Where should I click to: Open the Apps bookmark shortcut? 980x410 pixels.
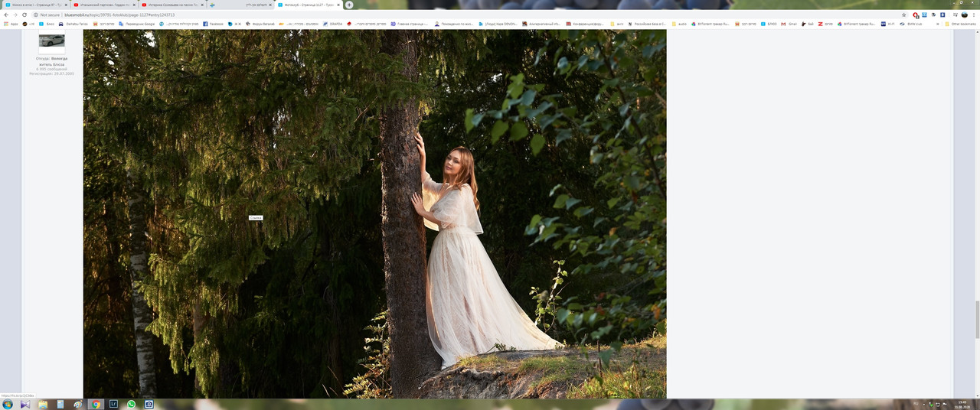(11, 24)
